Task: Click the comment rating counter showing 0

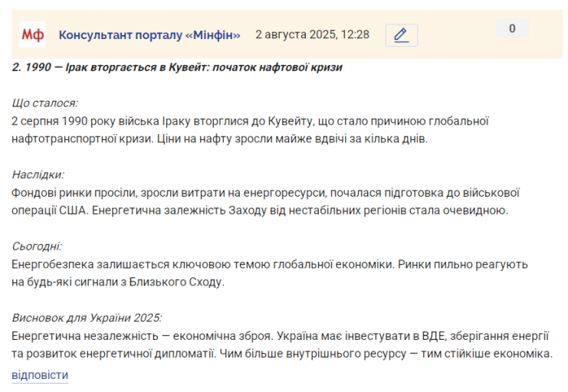Action: tap(512, 28)
